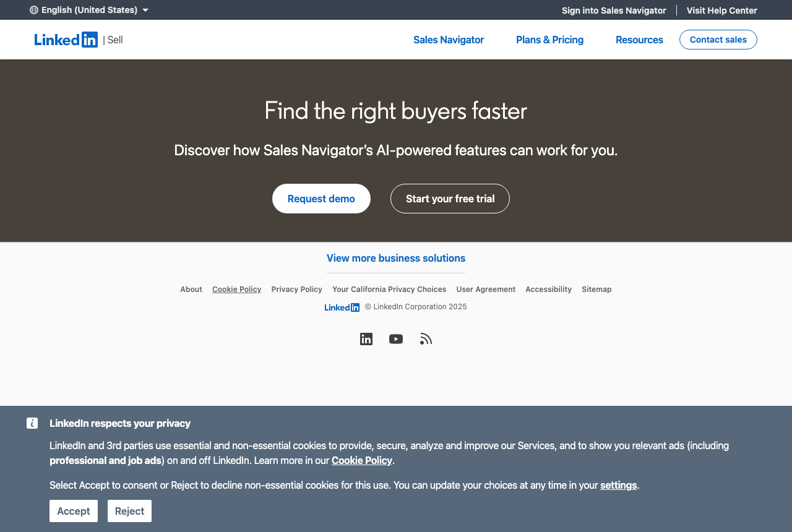Open the Privacy Policy footer link
Image resolution: width=792 pixels, height=532 pixels.
[x=296, y=290]
